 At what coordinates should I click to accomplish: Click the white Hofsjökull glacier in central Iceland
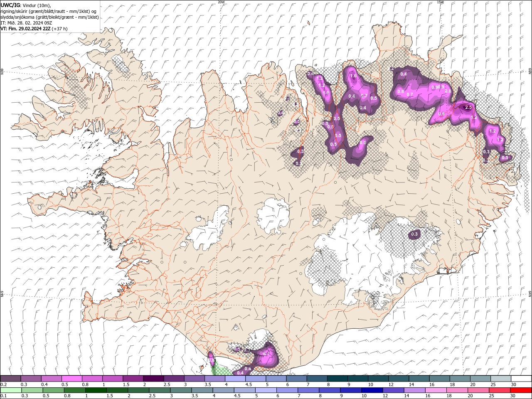[x=273, y=216]
